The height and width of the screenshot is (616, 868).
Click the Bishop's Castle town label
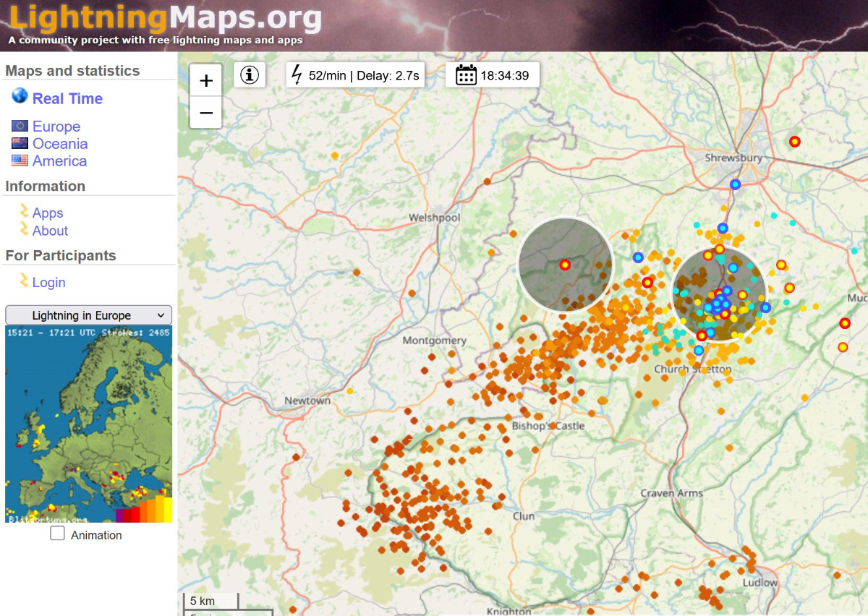(x=548, y=426)
